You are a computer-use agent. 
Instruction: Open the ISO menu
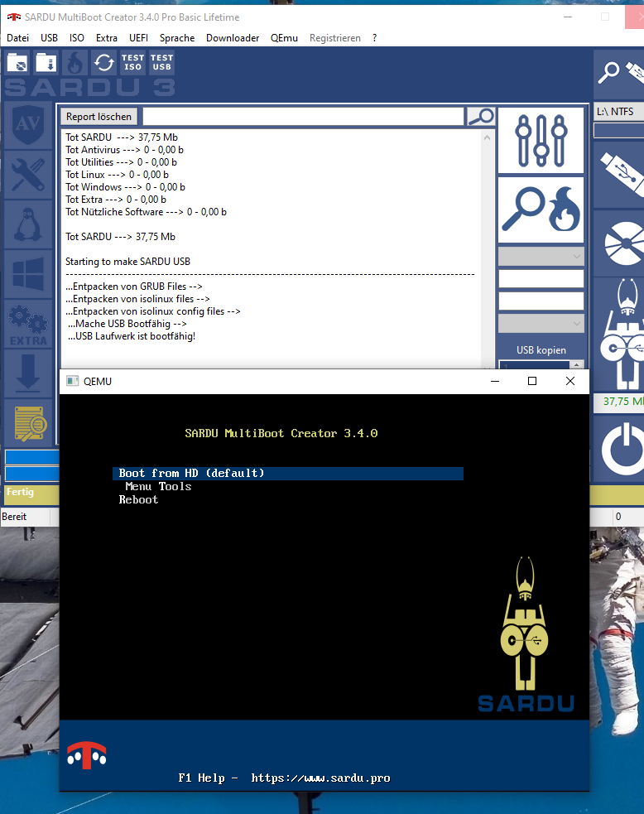pos(77,38)
